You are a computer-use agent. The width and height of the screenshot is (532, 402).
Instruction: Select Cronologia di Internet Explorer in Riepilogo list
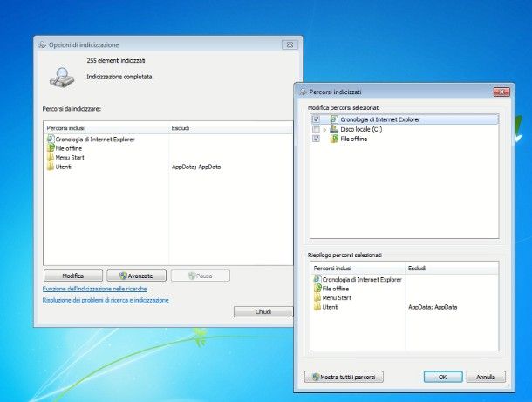pos(362,280)
